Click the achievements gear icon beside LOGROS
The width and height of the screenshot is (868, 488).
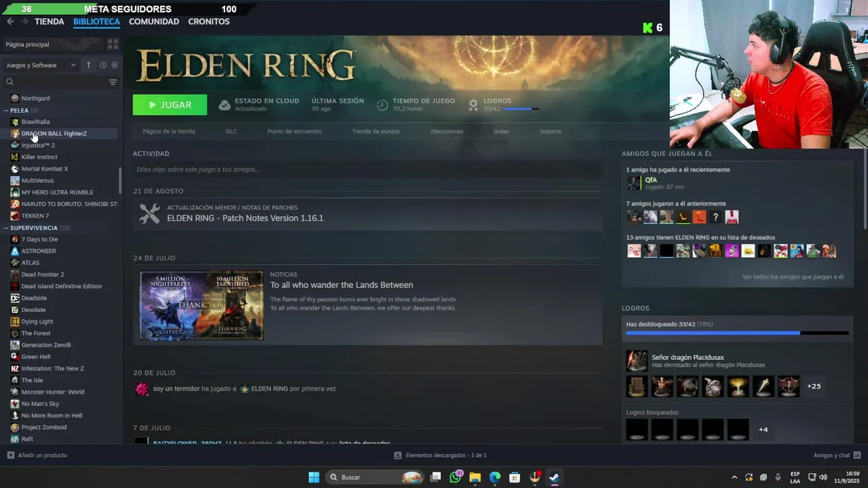click(473, 104)
